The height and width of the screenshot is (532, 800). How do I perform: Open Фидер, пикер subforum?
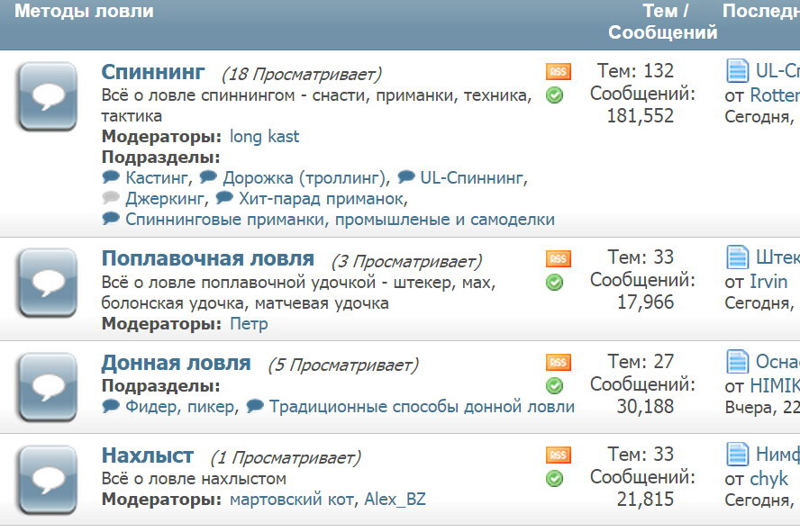click(x=181, y=406)
